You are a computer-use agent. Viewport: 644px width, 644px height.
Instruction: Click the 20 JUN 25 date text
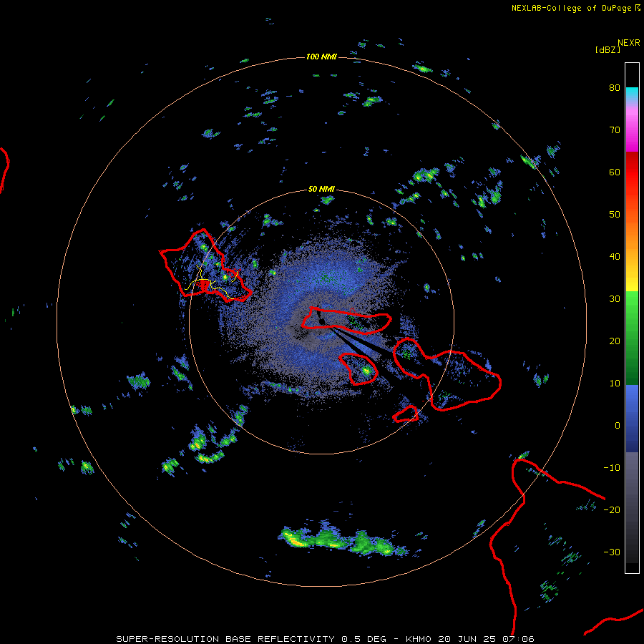click(x=467, y=639)
